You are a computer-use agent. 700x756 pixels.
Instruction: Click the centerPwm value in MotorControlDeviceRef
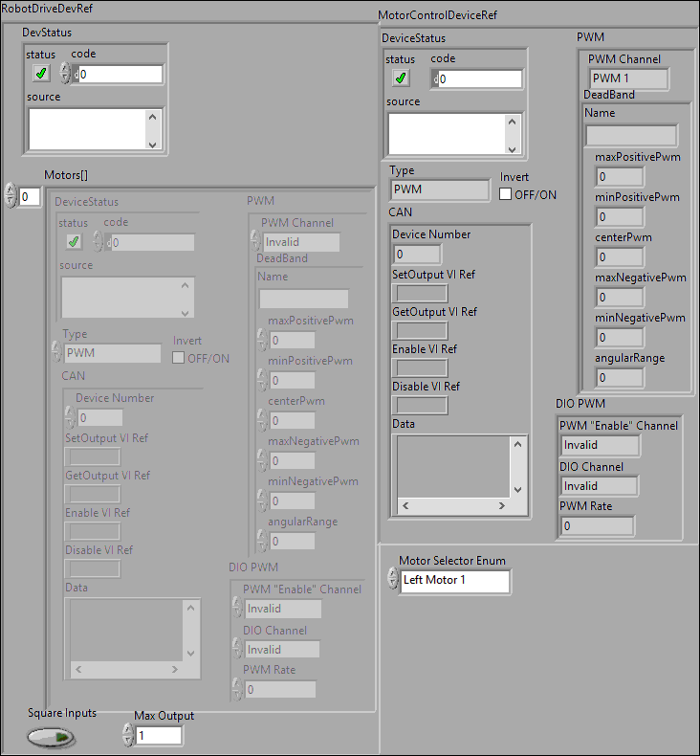[x=620, y=257]
